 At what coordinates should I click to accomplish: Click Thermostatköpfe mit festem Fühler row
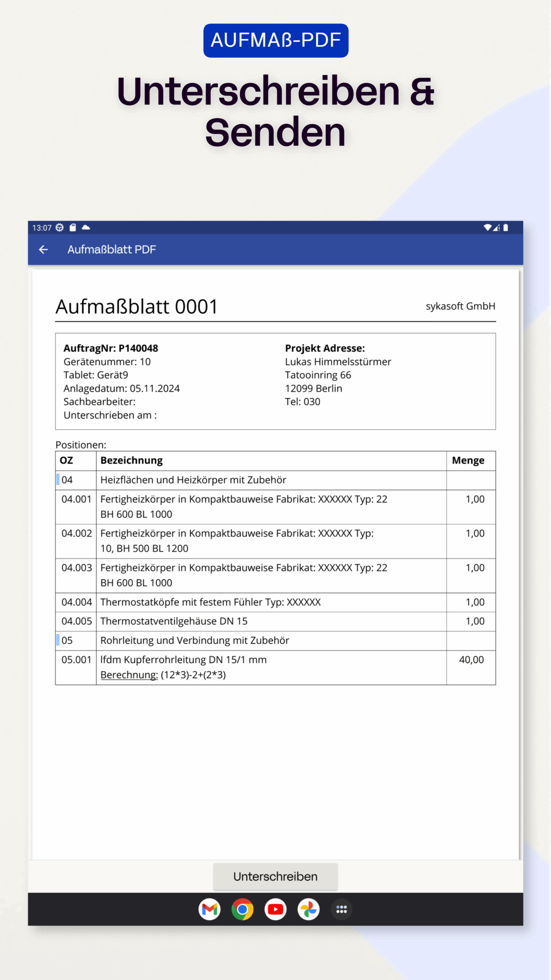tap(275, 603)
